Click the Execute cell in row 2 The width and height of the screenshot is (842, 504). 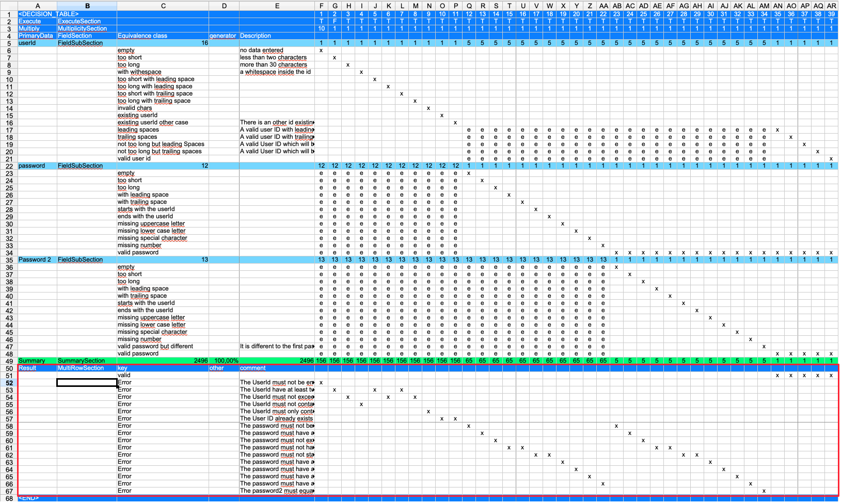[x=37, y=21]
